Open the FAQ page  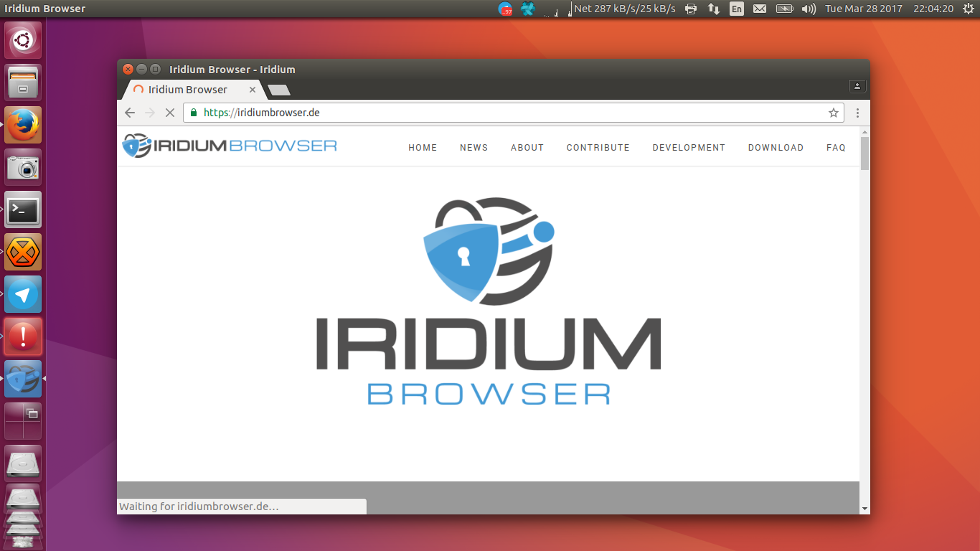tap(836, 148)
